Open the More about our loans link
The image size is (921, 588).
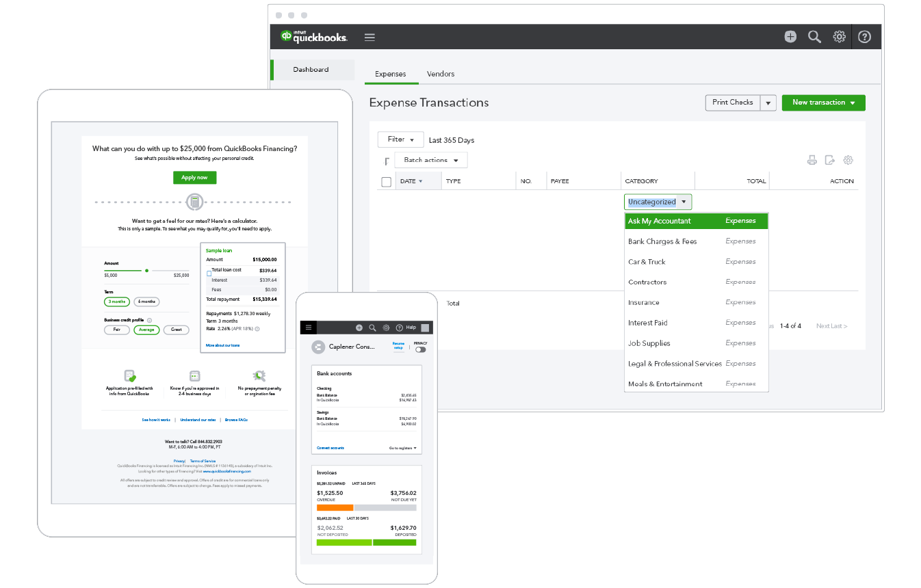(x=223, y=345)
